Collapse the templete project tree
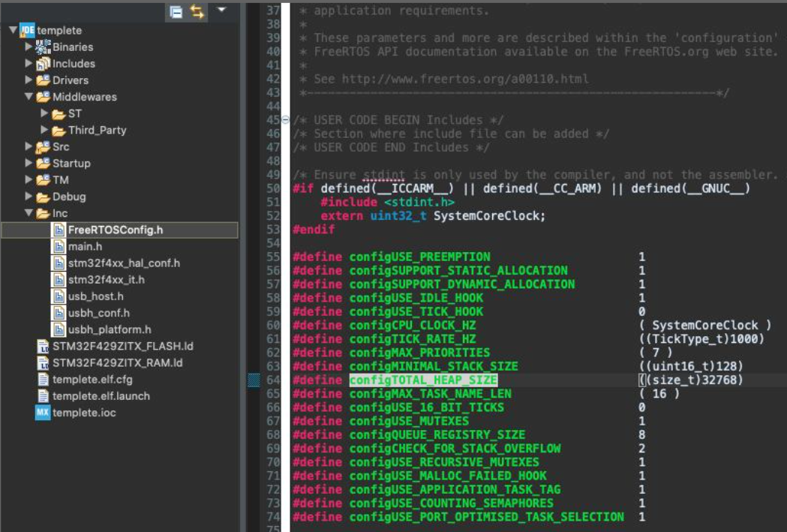The image size is (787, 532). (x=13, y=30)
